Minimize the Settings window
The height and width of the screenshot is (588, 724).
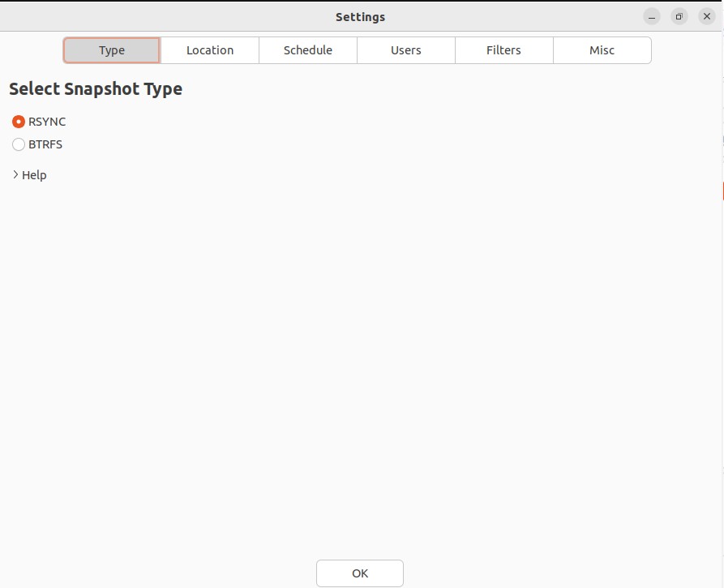coord(652,17)
